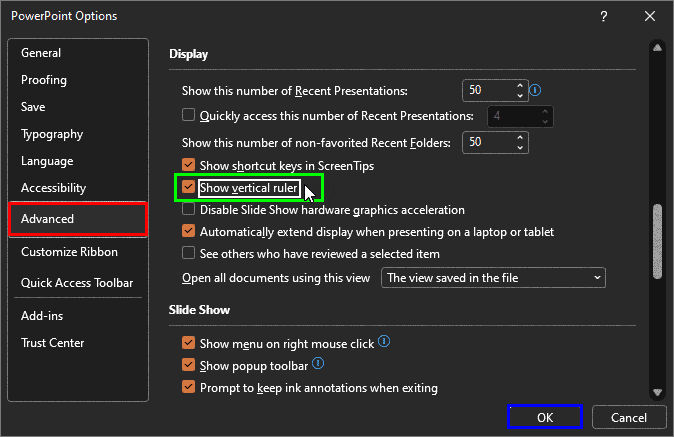This screenshot has width=674, height=437.
Task: Increase Recent Presentations count with up arrow
Action: (x=520, y=86)
